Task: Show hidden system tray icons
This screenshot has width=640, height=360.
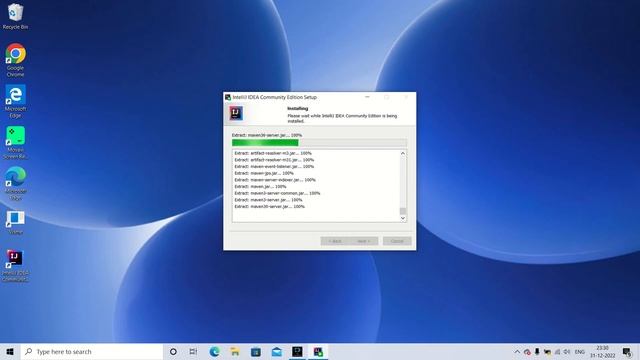Action: pos(517,351)
